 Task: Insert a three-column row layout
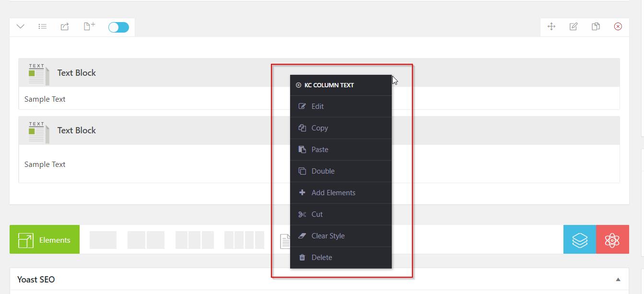click(x=195, y=240)
